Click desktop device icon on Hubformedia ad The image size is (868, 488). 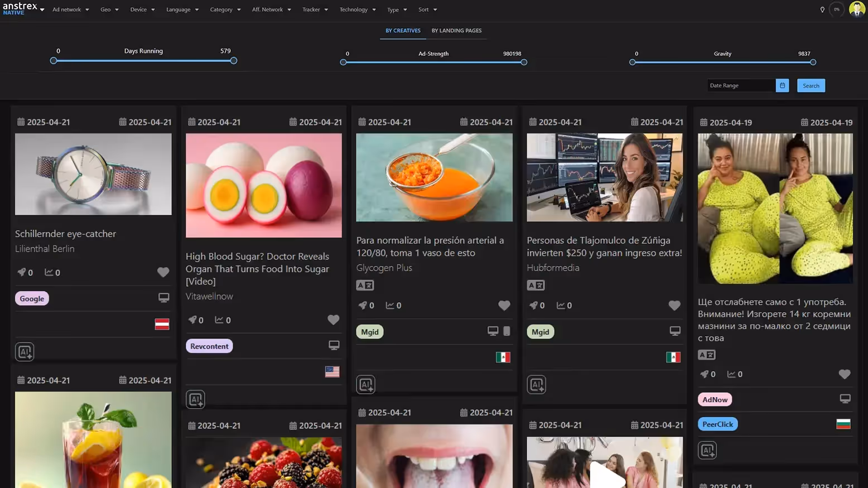point(675,331)
